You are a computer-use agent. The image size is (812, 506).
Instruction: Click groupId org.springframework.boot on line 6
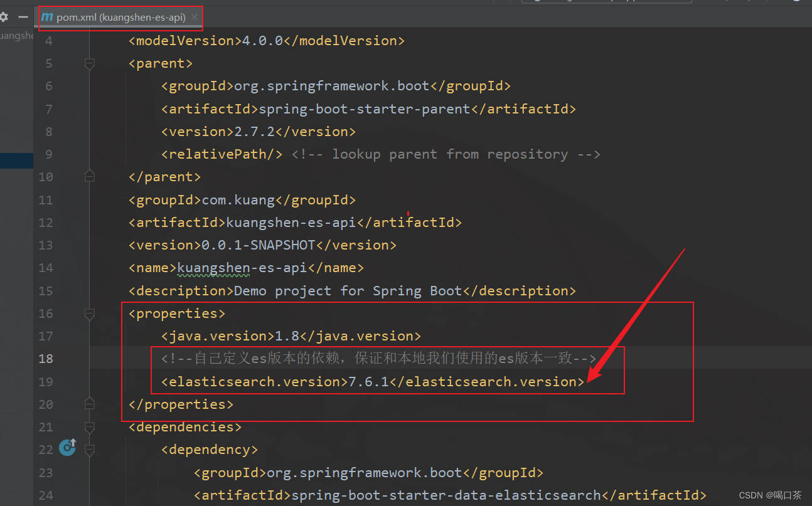pyautogui.click(x=336, y=86)
